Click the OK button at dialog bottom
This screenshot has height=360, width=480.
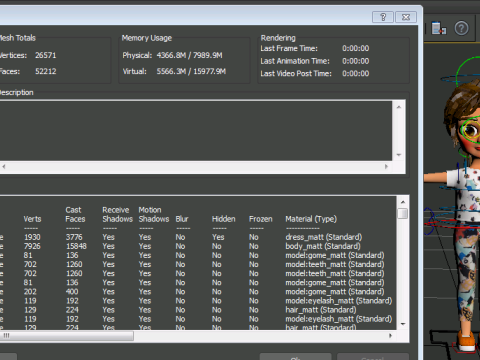[295, 357]
